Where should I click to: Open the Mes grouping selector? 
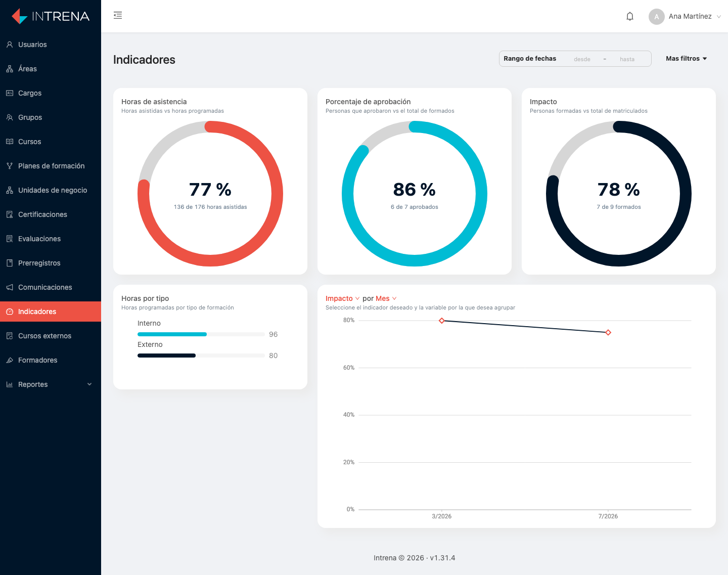386,298
